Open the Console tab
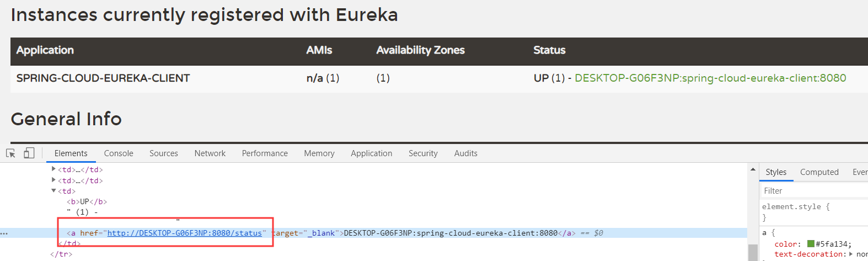Screen dimensions: 868x261 coord(119,153)
